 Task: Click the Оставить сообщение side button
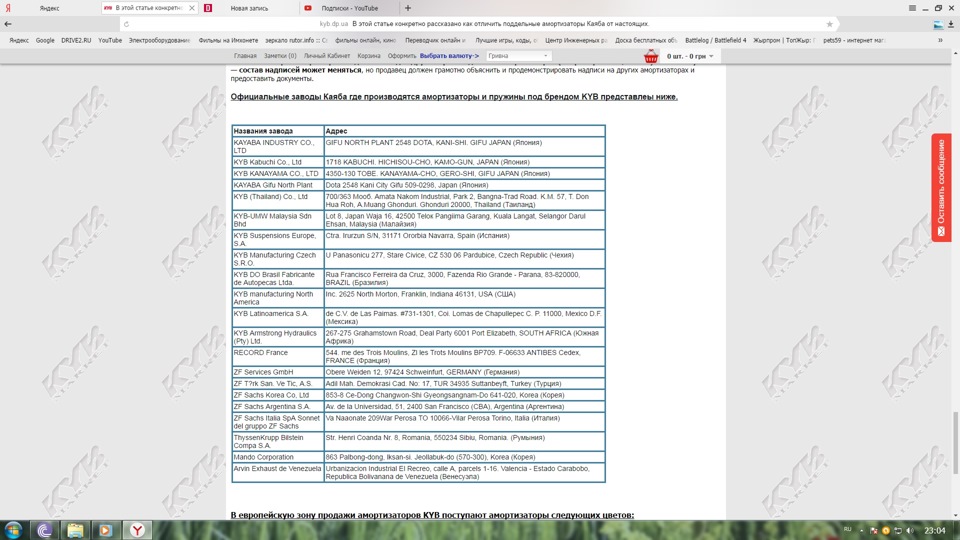point(942,187)
